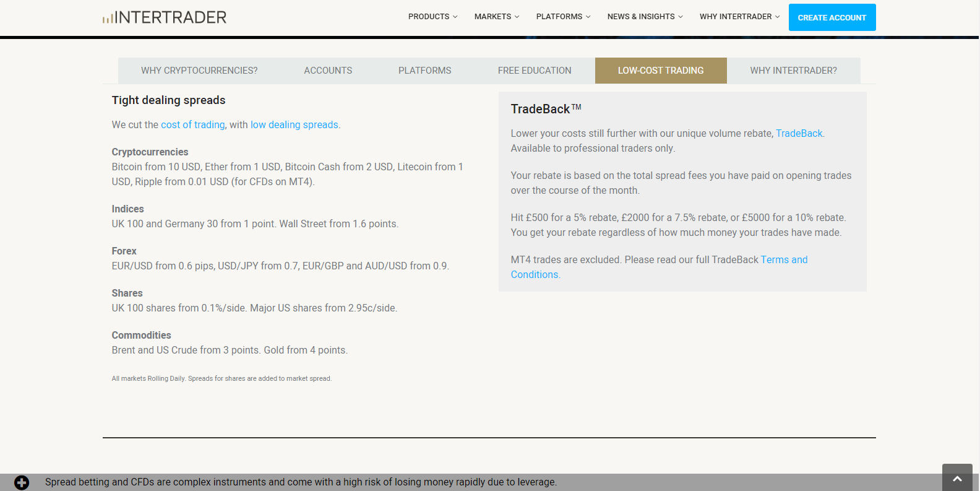The width and height of the screenshot is (980, 491).
Task: Click the EUR/USD from 0.6 pips line
Action: [x=280, y=266]
